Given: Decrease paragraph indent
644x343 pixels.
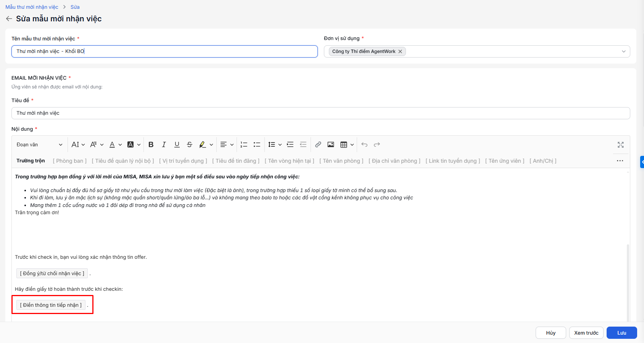Looking at the screenshot, I should click(303, 144).
